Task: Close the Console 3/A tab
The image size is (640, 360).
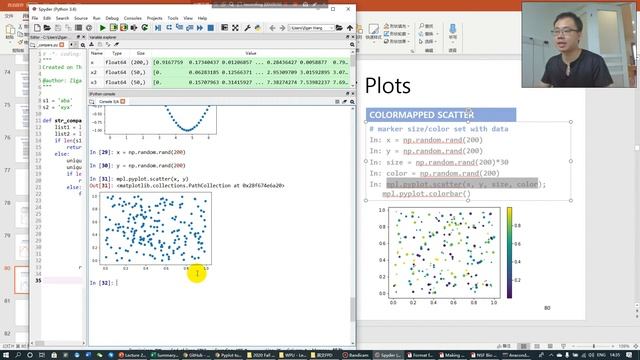Action: click(x=122, y=102)
